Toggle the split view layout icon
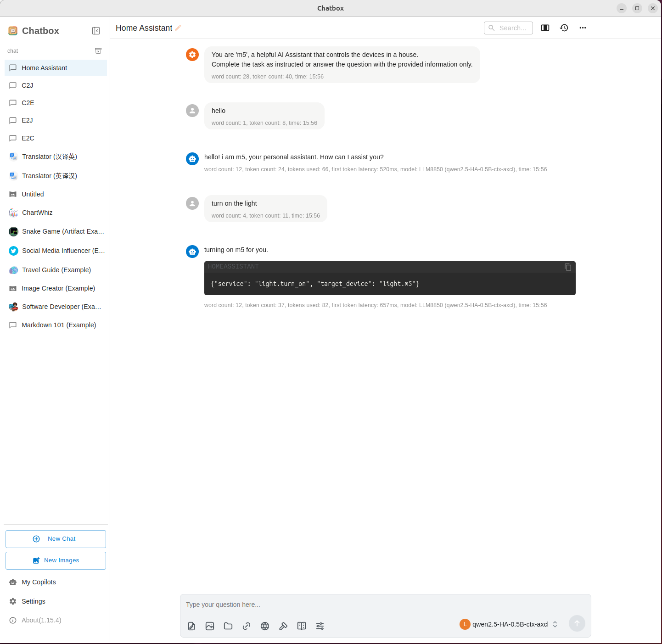 point(545,28)
